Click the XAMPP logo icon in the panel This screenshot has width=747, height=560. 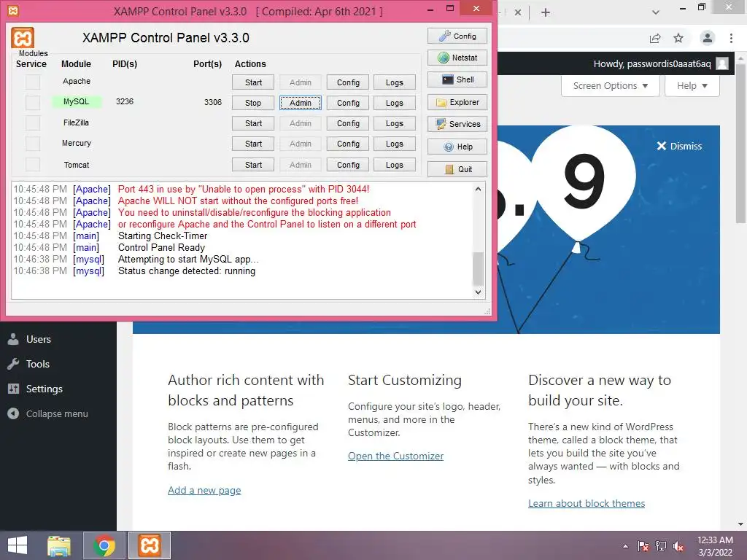(x=23, y=38)
